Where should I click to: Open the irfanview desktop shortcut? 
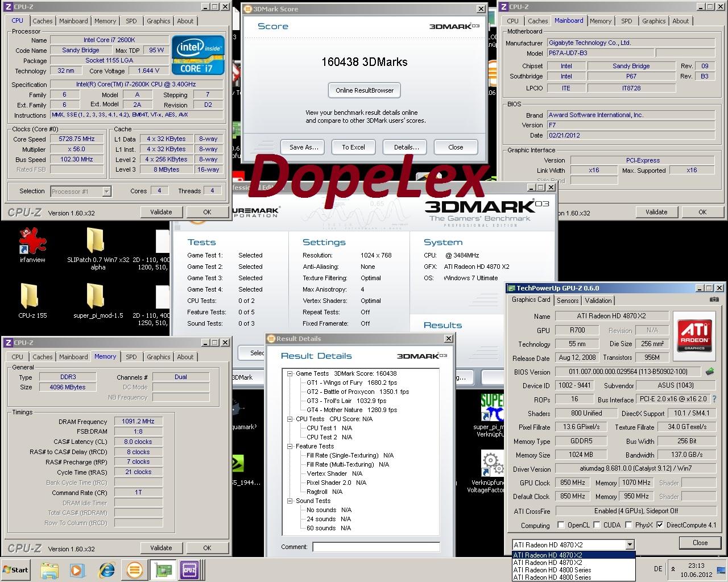[x=32, y=246]
